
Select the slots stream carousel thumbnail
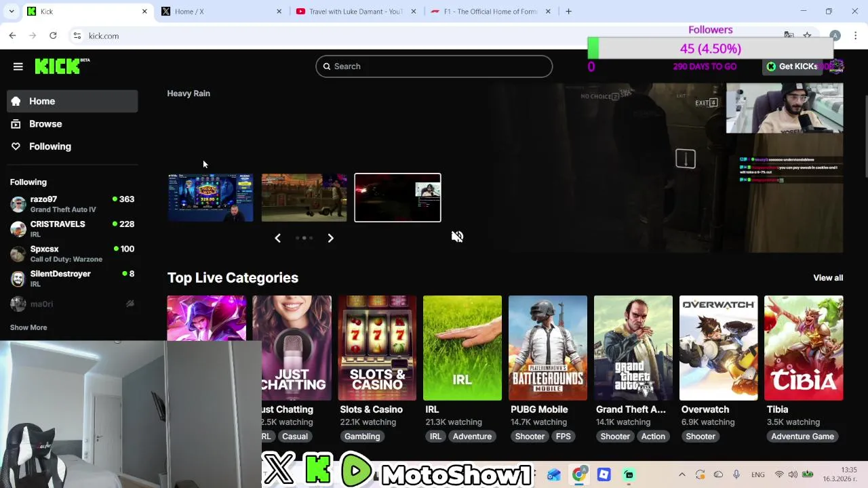(211, 198)
